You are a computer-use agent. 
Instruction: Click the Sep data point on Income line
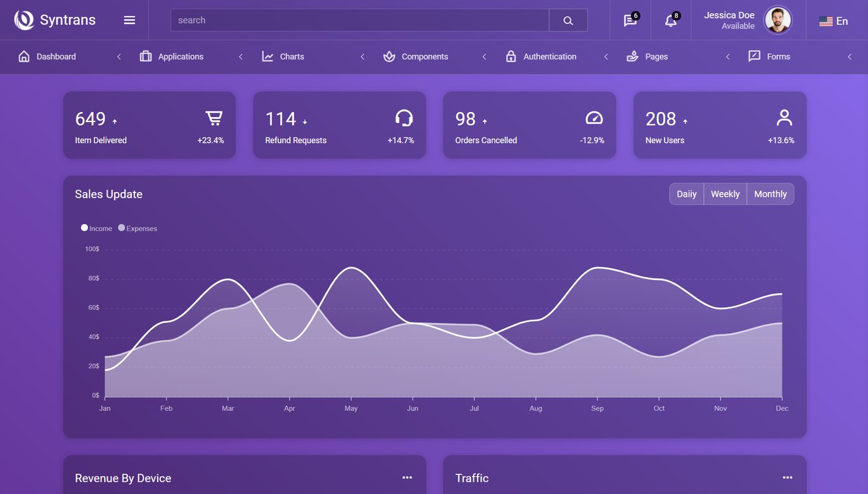[x=597, y=268]
